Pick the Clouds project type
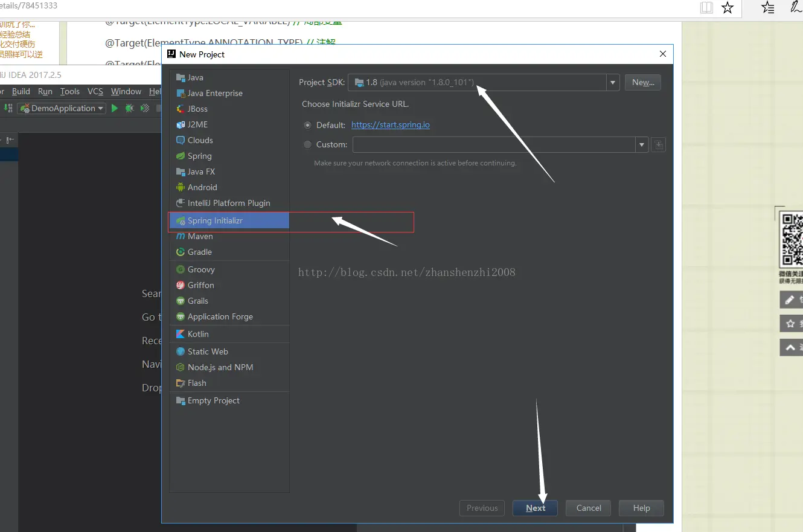The image size is (803, 532). coord(229,140)
